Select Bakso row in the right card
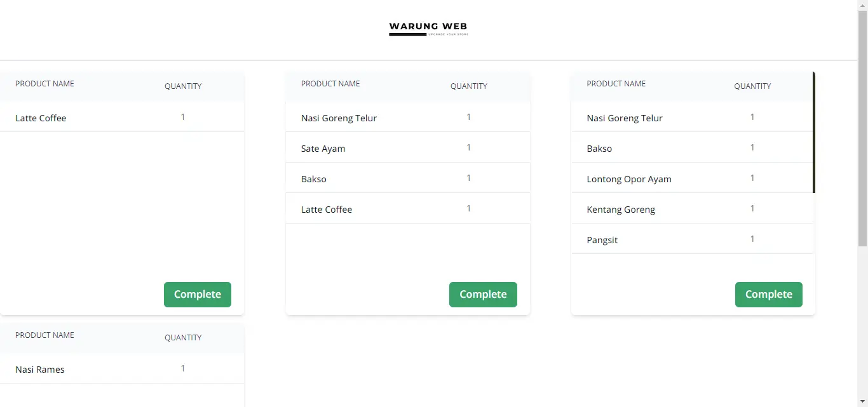The image size is (868, 407). click(x=693, y=147)
